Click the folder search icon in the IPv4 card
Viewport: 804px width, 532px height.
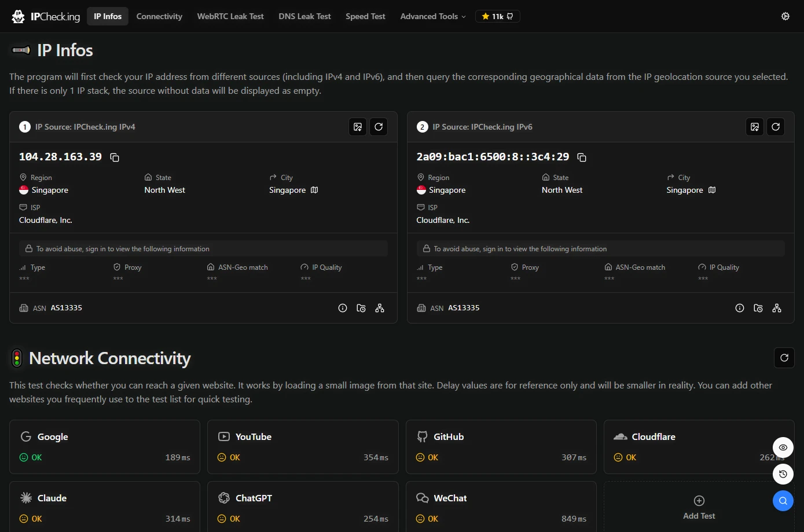point(361,308)
